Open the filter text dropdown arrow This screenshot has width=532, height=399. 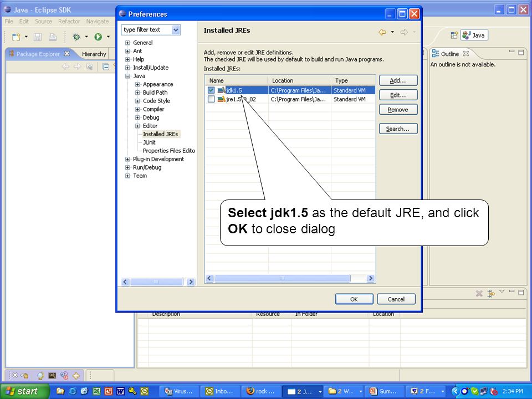pos(176,30)
